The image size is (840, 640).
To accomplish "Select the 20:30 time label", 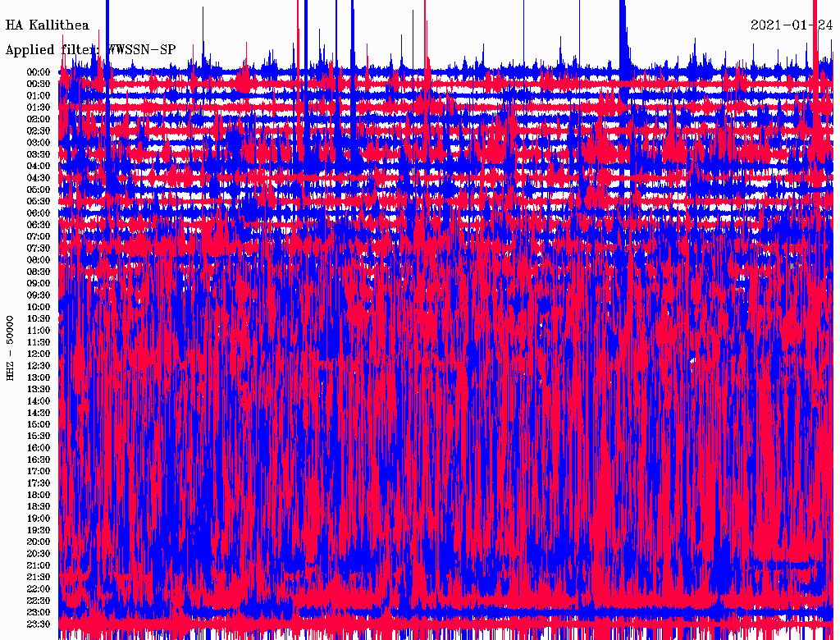I will pos(39,554).
